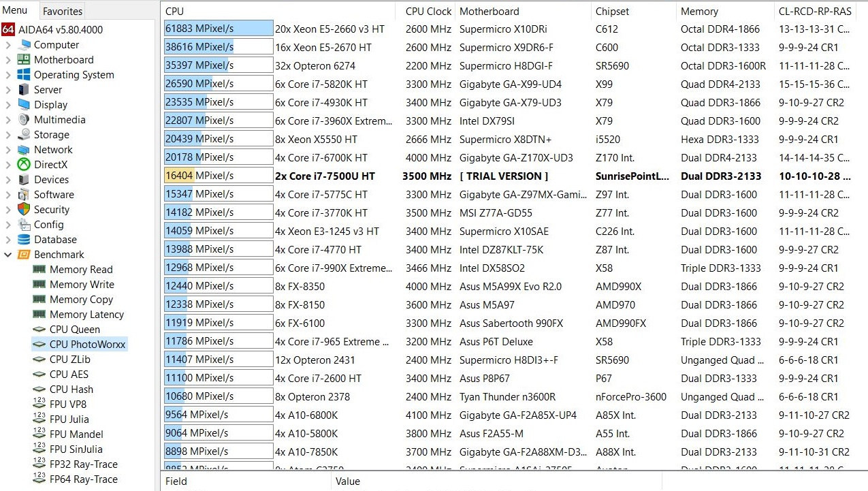Click the Devices icon in the tree
This screenshot has height=491, width=868.
click(x=24, y=180)
